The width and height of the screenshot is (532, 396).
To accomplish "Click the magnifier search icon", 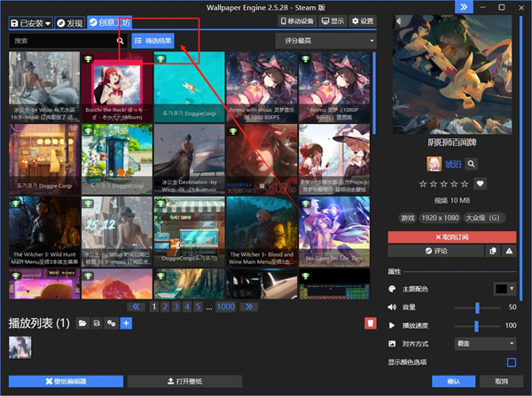I will point(120,41).
